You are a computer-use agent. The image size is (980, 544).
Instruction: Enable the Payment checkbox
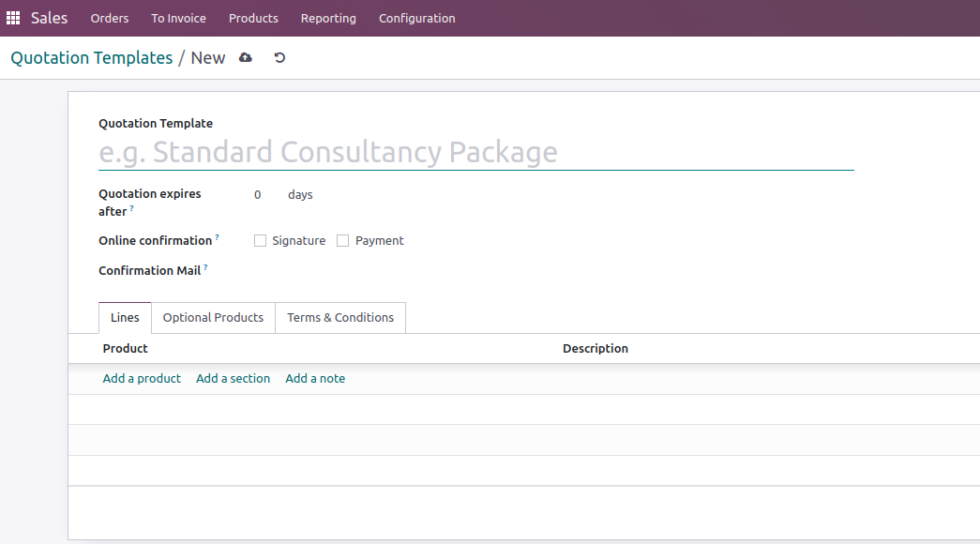(343, 241)
